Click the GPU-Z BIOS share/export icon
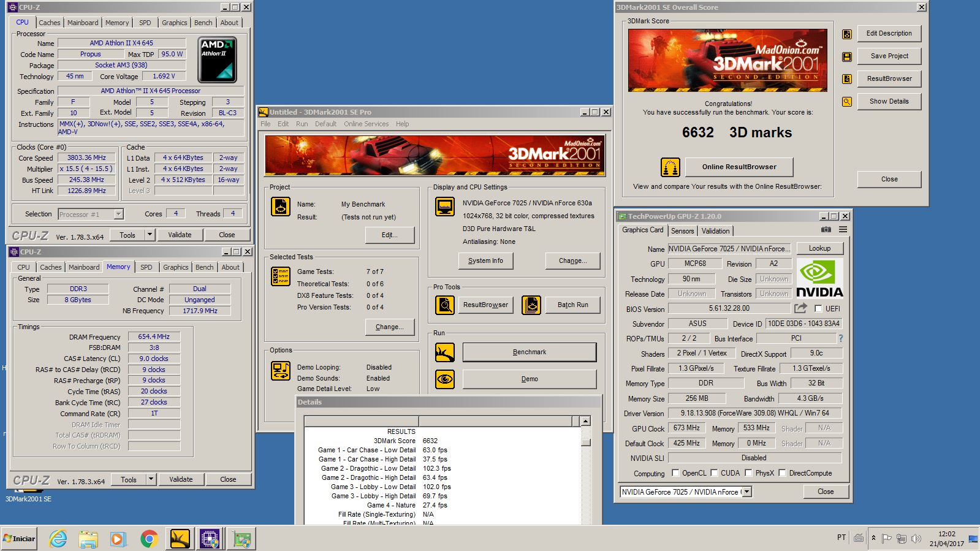Screen dimensions: 980x551 tap(800, 308)
